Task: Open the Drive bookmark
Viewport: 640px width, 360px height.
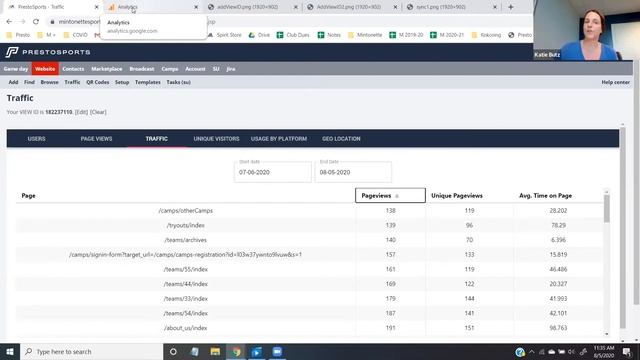Action: pyautogui.click(x=259, y=35)
